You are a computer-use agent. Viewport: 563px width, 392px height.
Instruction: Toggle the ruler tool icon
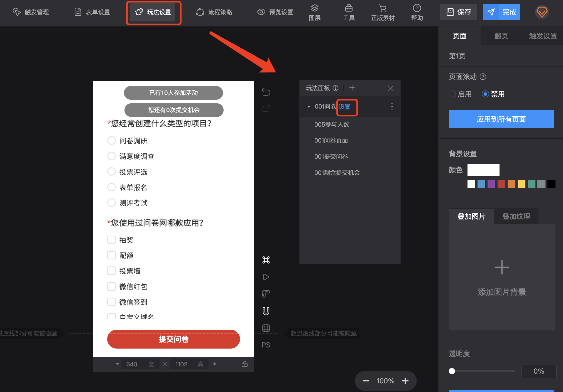(x=266, y=294)
